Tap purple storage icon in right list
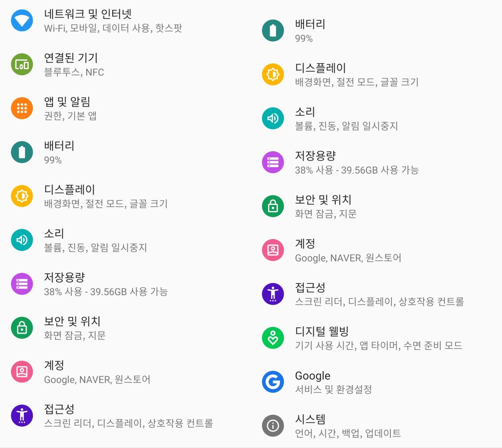 (273, 162)
